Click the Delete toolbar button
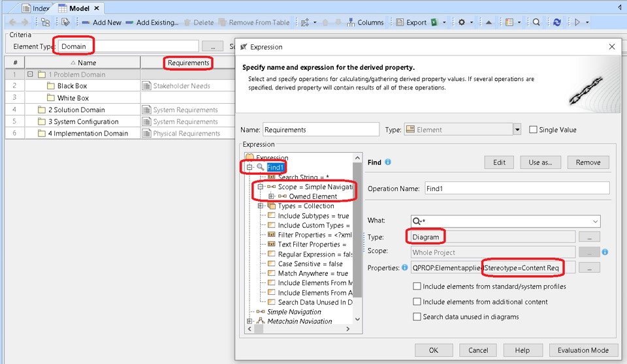627x364 pixels. pos(199,22)
